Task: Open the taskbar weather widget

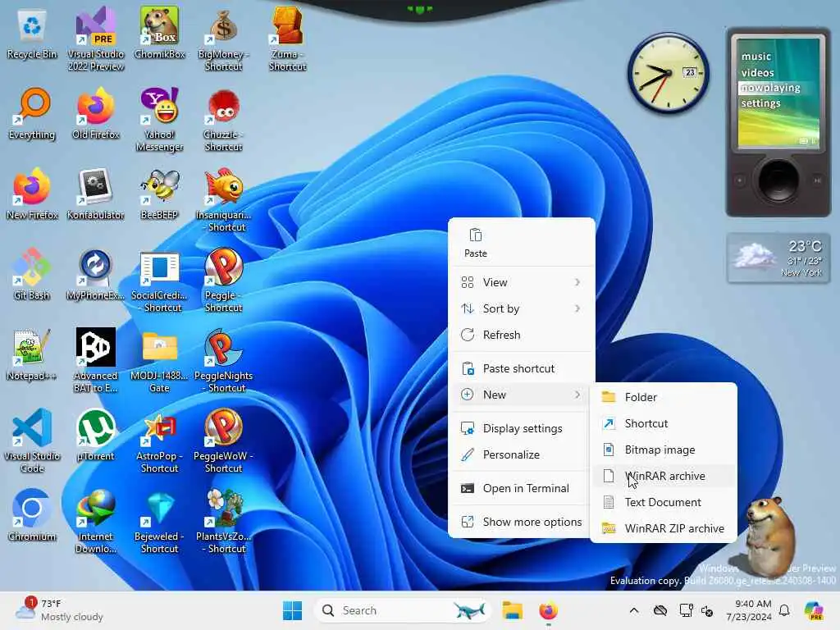Action: point(59,610)
